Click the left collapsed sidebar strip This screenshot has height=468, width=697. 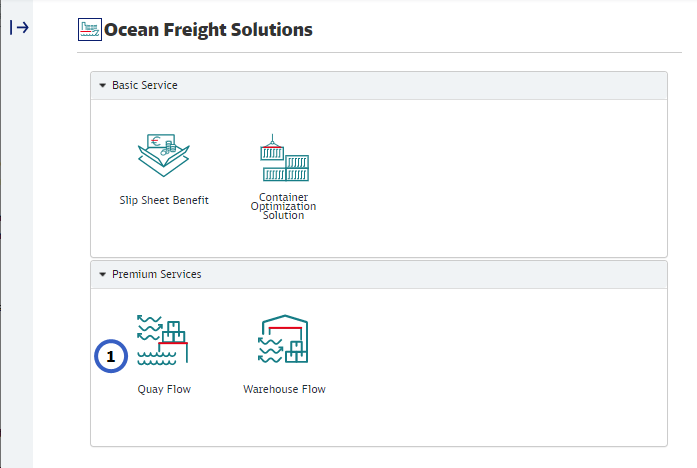(17, 249)
